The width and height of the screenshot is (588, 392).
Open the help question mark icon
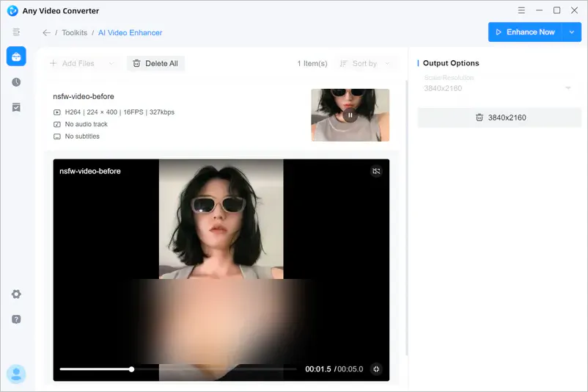click(x=16, y=319)
